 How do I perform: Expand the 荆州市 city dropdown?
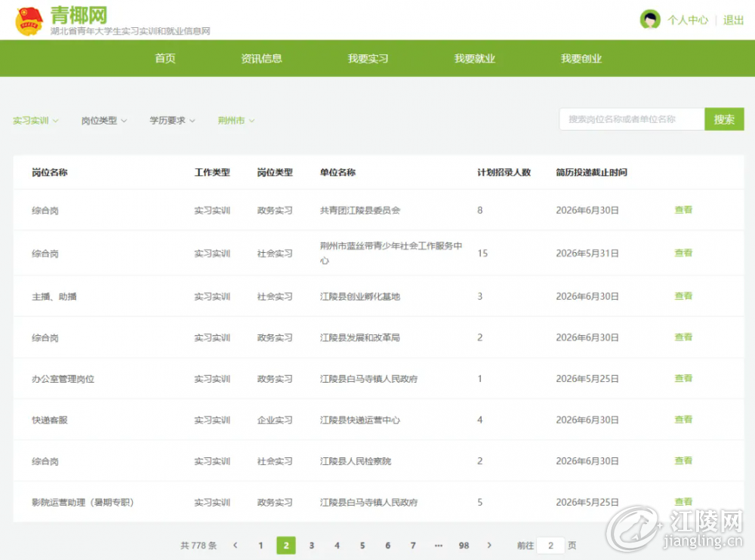coord(236,121)
